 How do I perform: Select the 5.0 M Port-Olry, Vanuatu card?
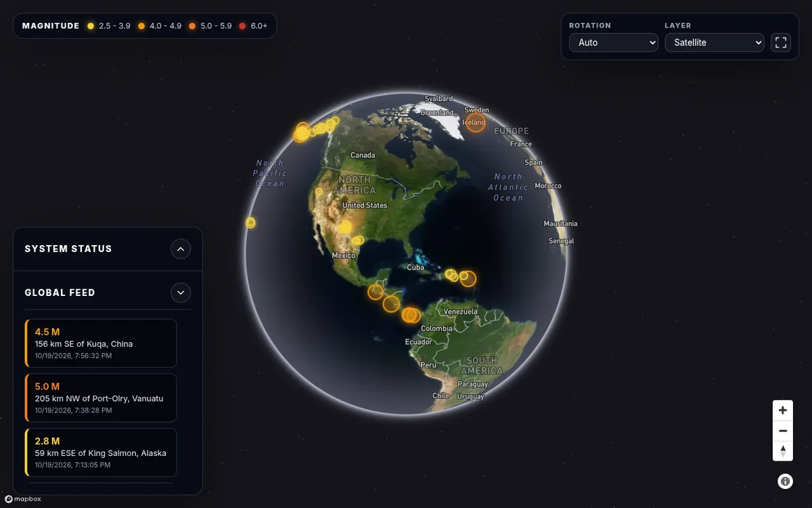pyautogui.click(x=101, y=398)
